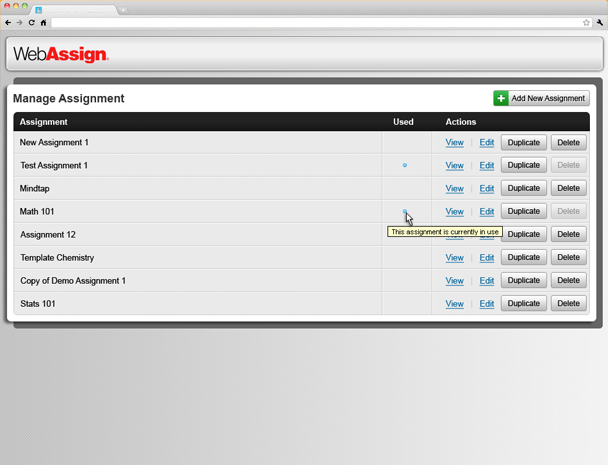Open the Edit link for Template Chemistry
This screenshot has height=465, width=608.
tap(486, 258)
